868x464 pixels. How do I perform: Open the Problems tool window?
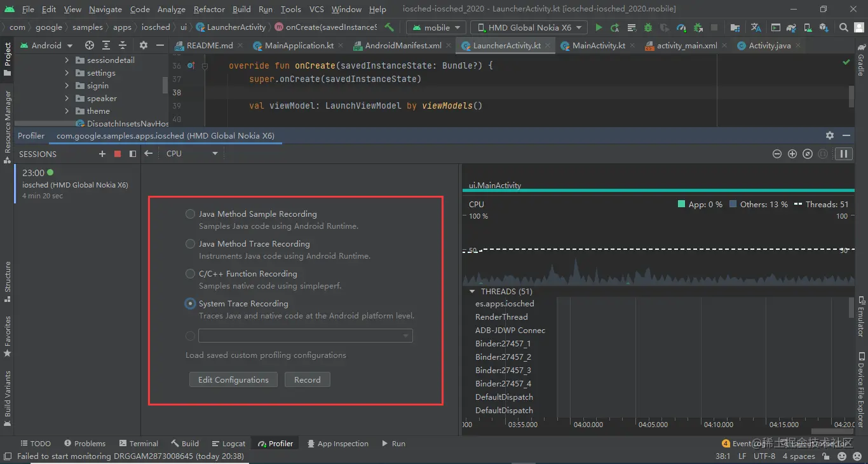(x=84, y=444)
